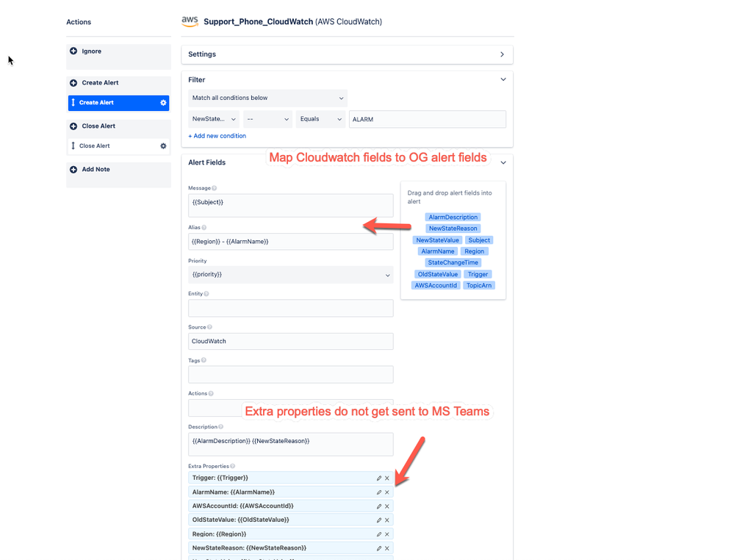The width and height of the screenshot is (734, 560).
Task: Click the AlarmName field chip
Action: 438,251
